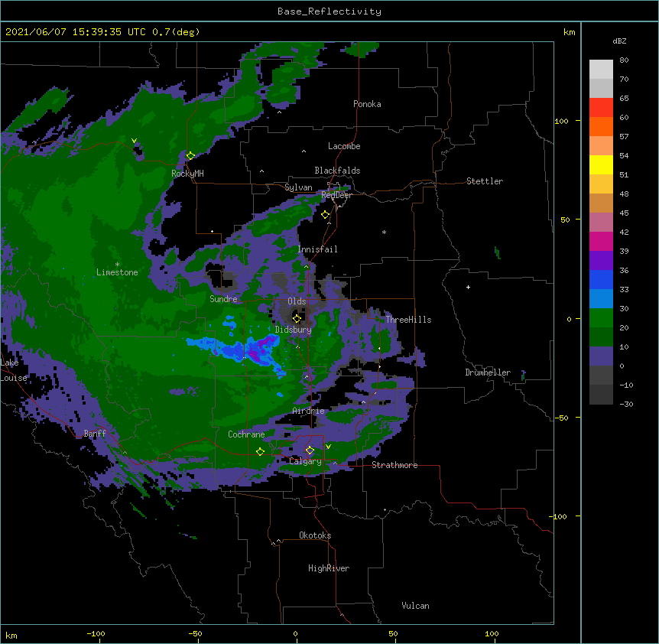659x644 pixels.
Task: Click the Sylvan city label
Action: pos(298,187)
